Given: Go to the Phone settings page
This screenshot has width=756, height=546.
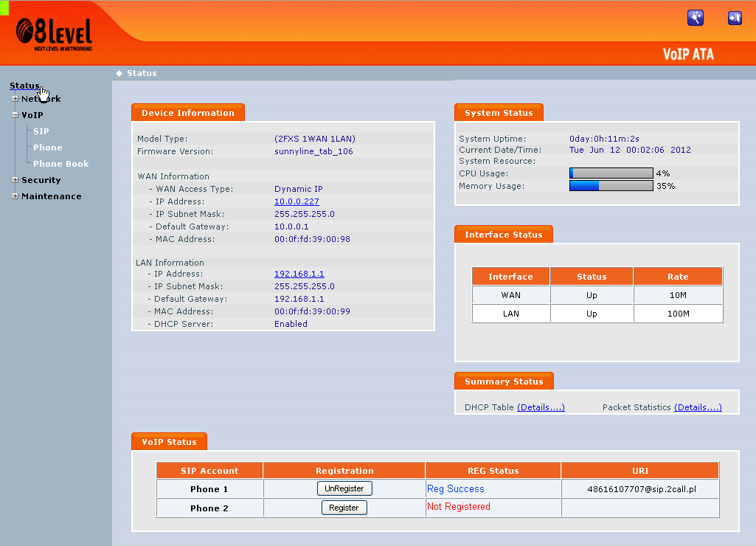Looking at the screenshot, I should coord(48,148).
